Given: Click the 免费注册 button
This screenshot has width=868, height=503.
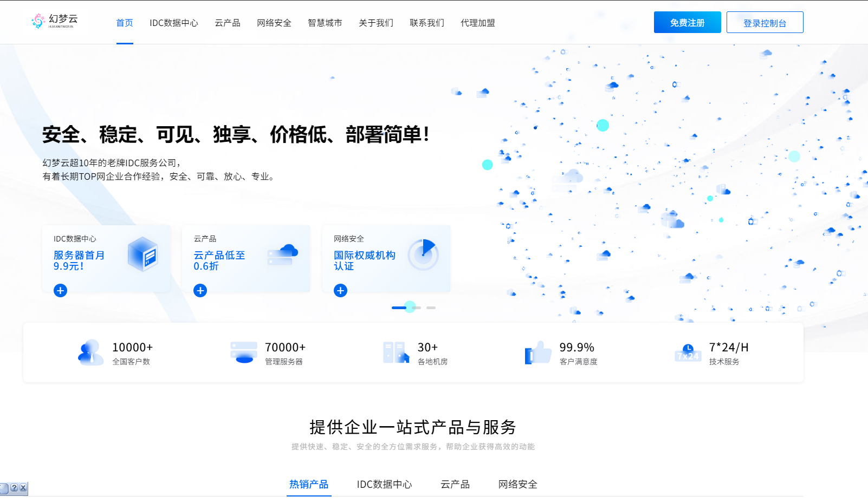Looking at the screenshot, I should point(688,22).
